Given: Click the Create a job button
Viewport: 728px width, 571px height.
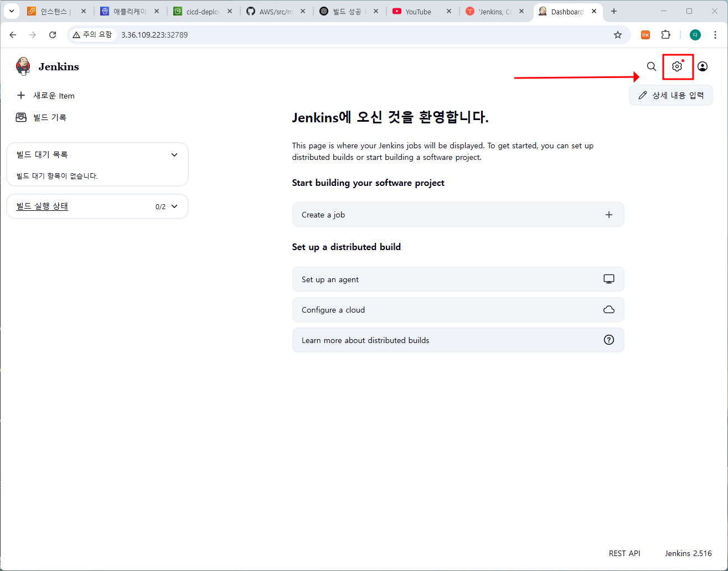Looking at the screenshot, I should 458,215.
